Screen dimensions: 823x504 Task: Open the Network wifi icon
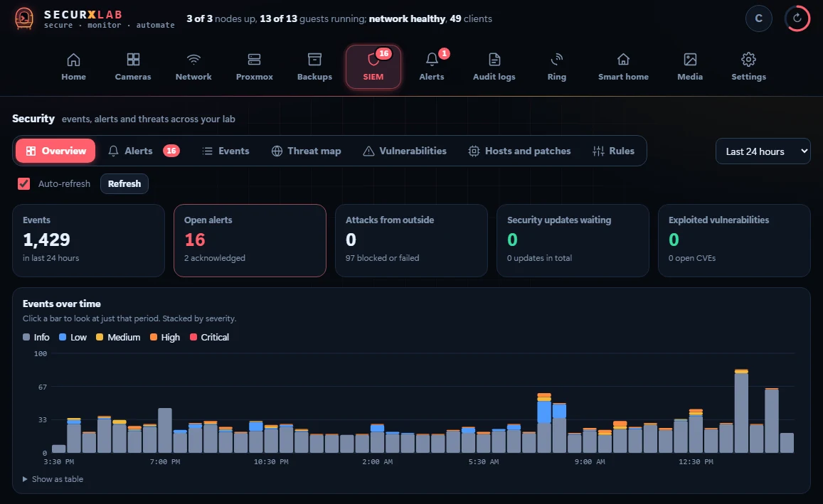tap(193, 59)
